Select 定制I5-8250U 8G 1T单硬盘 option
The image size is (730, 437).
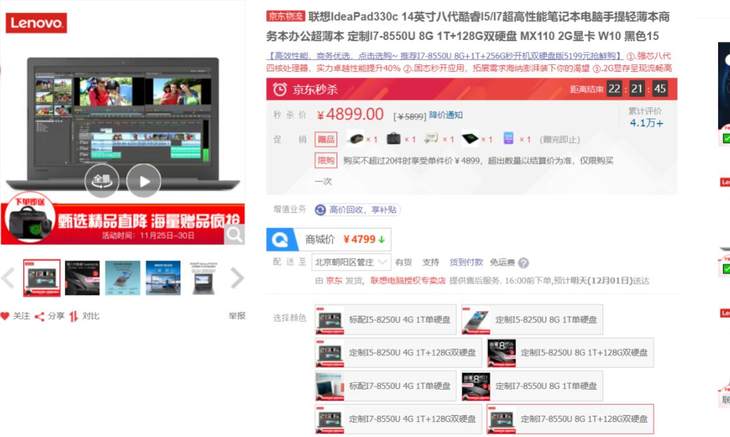(532, 320)
